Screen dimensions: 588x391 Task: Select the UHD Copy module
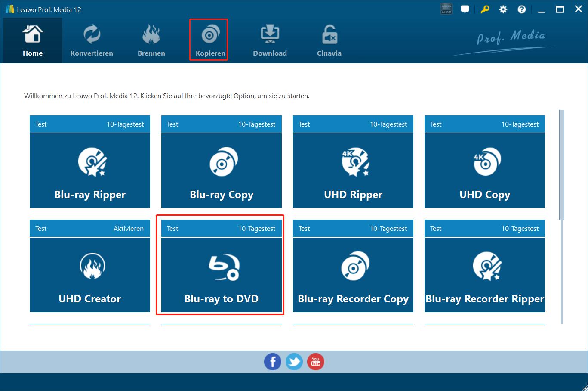485,171
